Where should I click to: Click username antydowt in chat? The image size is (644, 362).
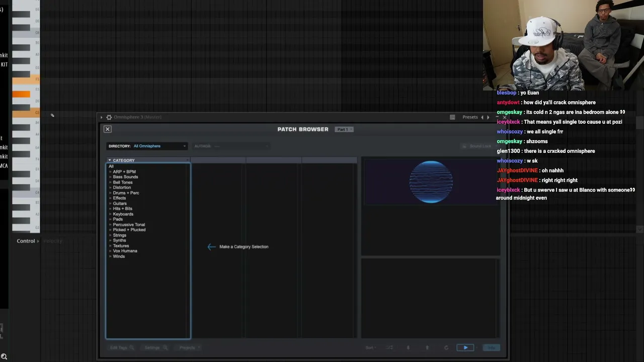pyautogui.click(x=508, y=103)
